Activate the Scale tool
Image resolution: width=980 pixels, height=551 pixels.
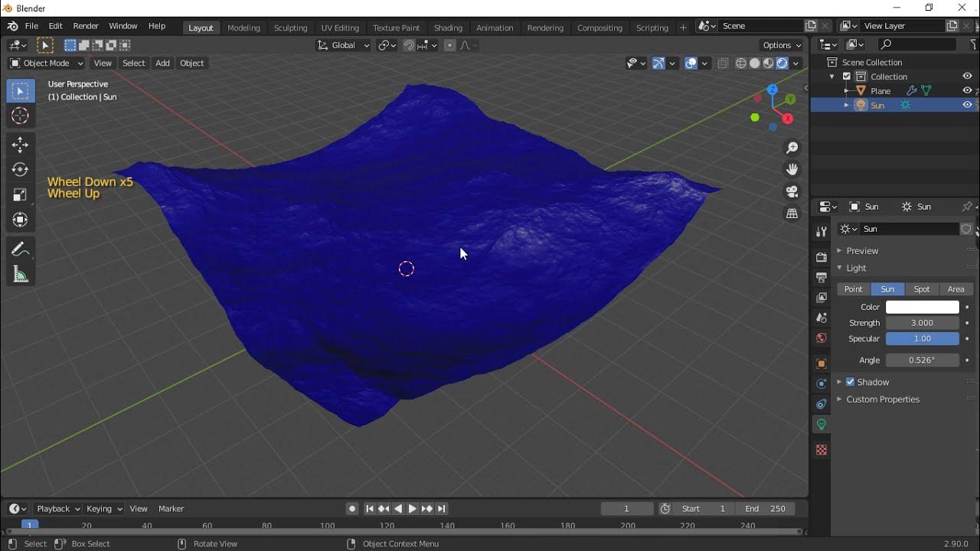click(21, 195)
